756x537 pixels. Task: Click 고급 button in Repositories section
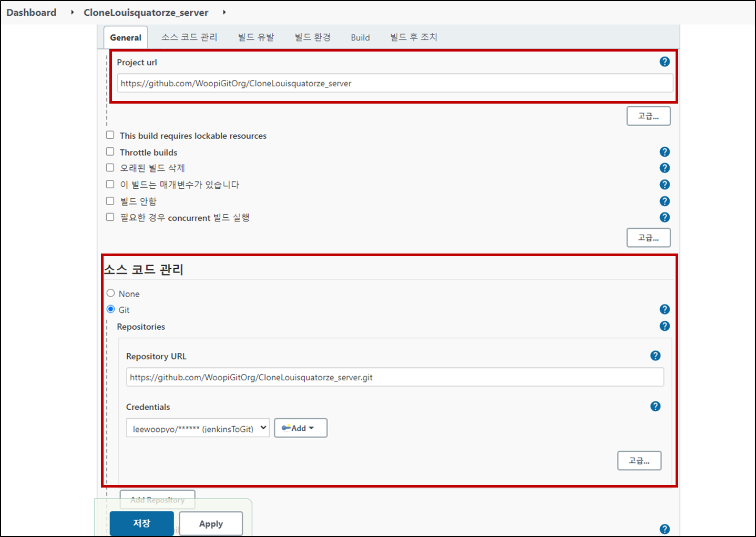pyautogui.click(x=639, y=461)
